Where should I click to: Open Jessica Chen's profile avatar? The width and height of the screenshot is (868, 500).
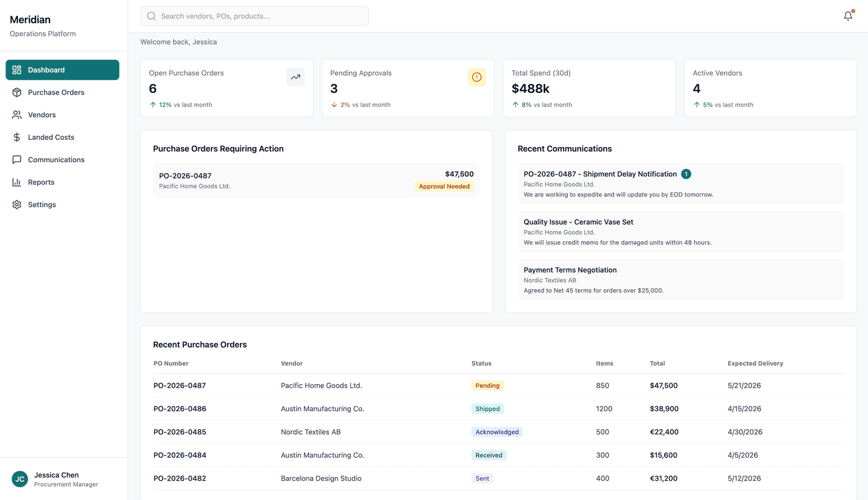pos(19,479)
